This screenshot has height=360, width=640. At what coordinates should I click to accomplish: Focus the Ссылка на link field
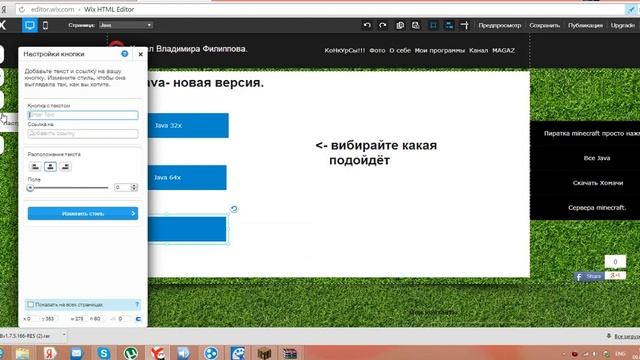(x=83, y=133)
